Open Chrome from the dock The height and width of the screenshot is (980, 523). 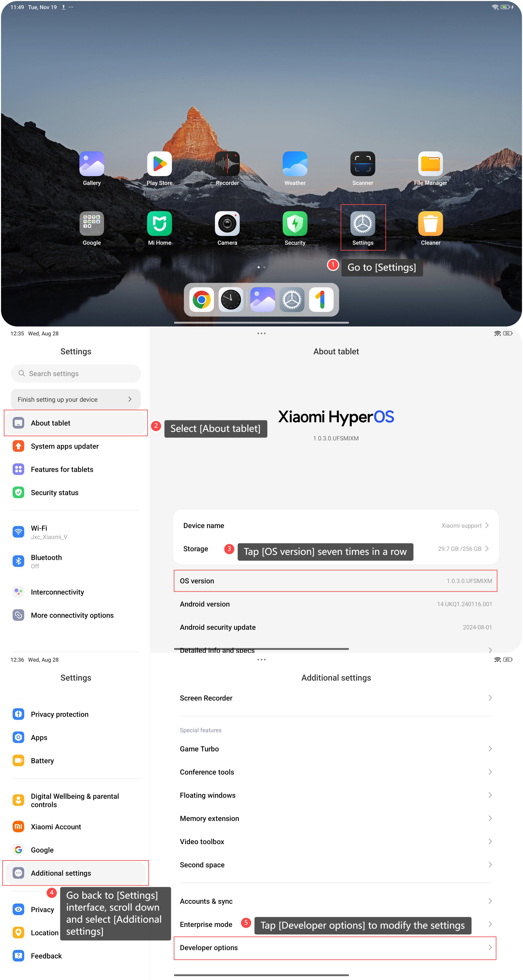click(201, 300)
